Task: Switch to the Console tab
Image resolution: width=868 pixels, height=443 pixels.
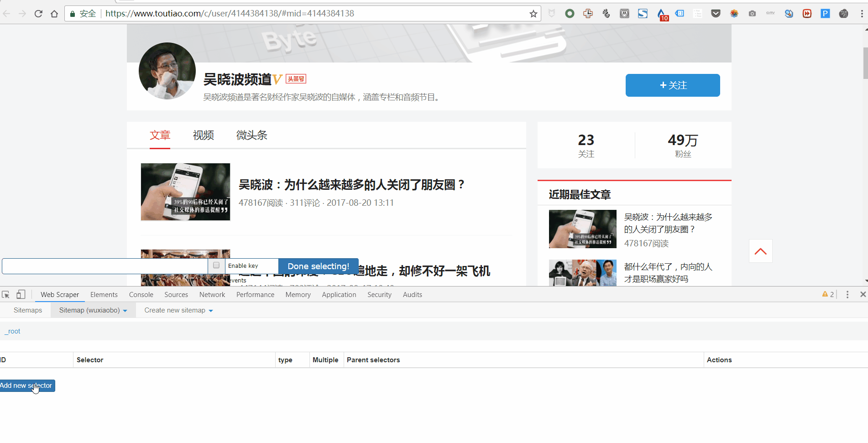Action: [141, 295]
